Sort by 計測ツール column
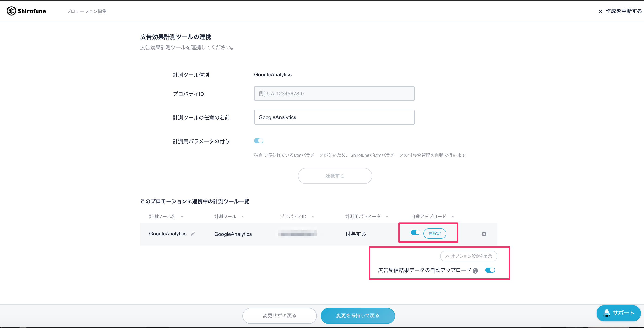This screenshot has width=644, height=328. tap(229, 217)
